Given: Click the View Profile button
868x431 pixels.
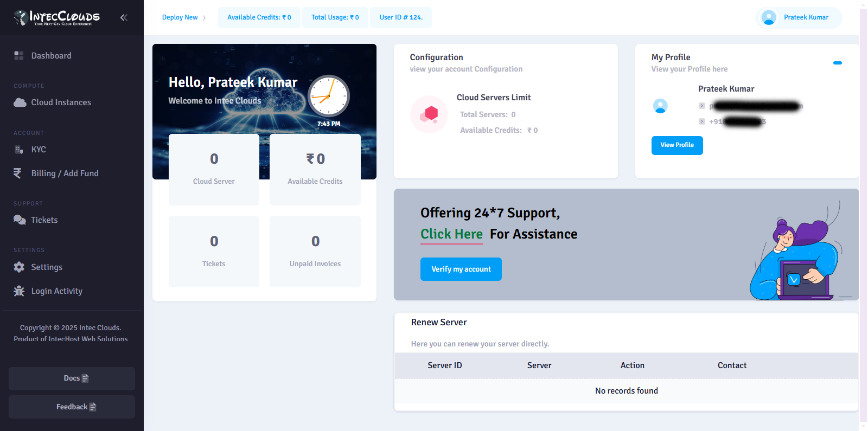Looking at the screenshot, I should coord(677,145).
